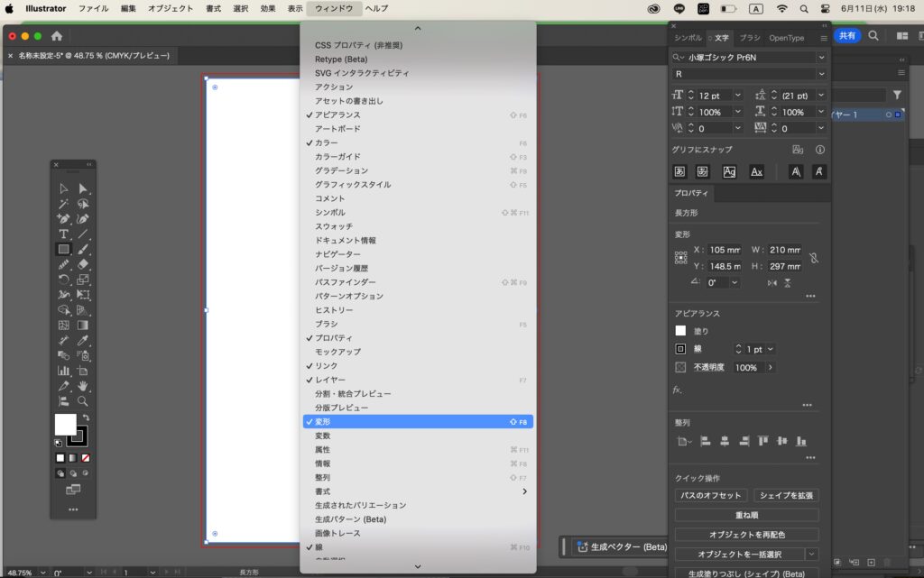Choose the Eraser tool
Screen dimensions: 924x578
83,264
